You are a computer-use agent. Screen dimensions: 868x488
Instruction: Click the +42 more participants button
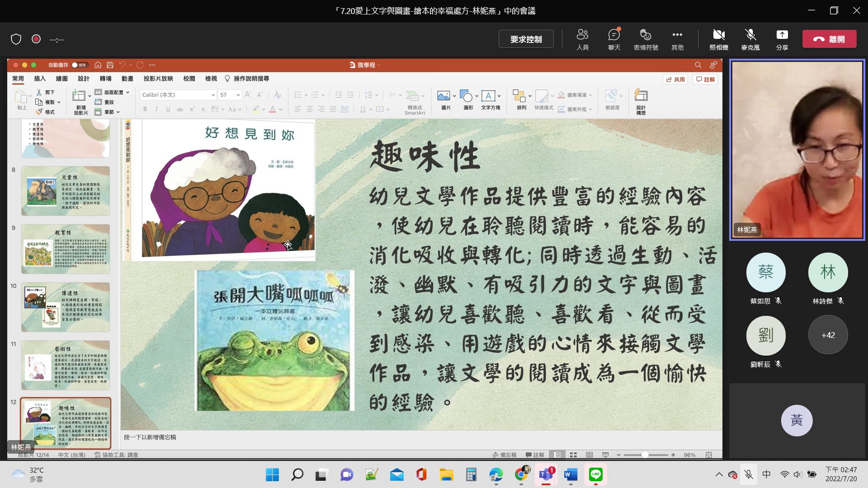click(828, 335)
